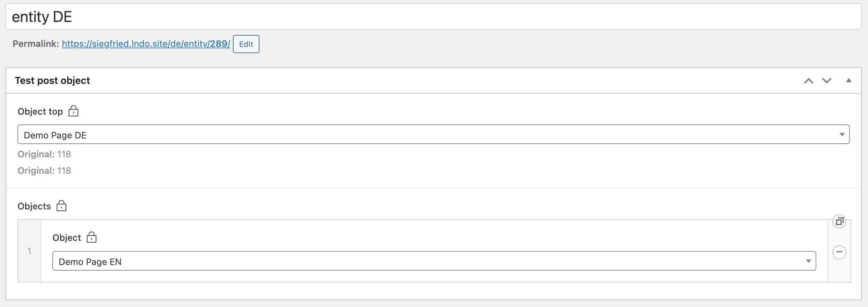Click the Object top field label

point(40,112)
